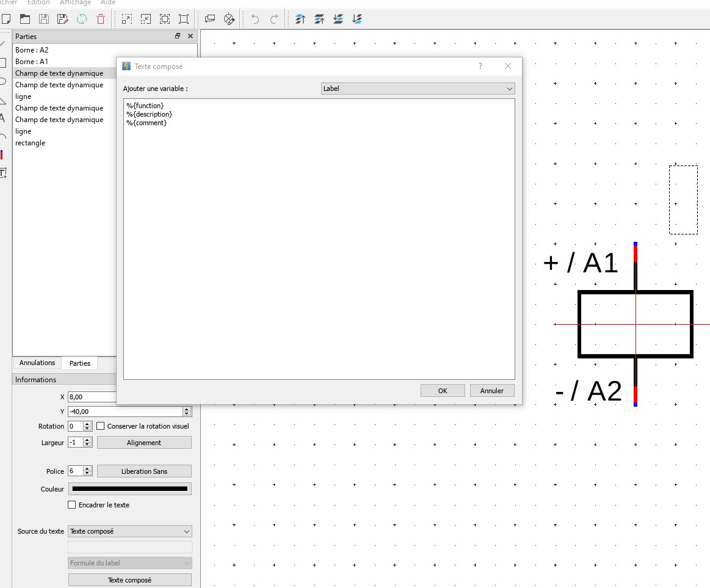Click the Police size spinner arrows

[87, 471]
